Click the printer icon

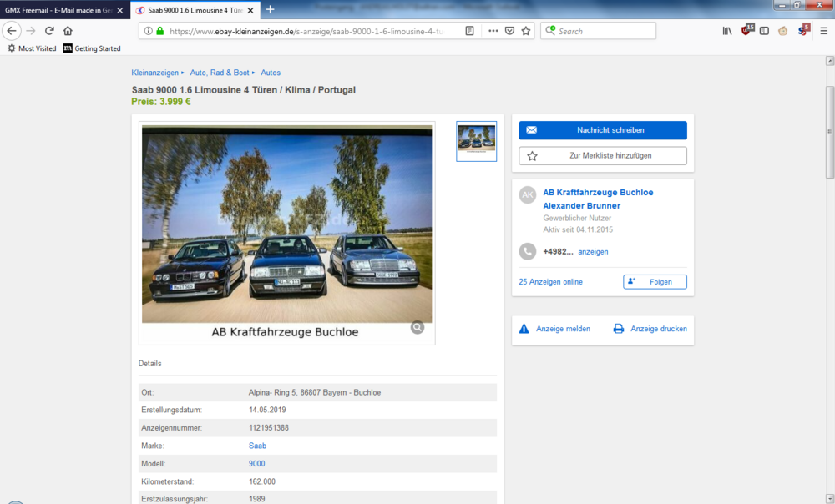[618, 329]
